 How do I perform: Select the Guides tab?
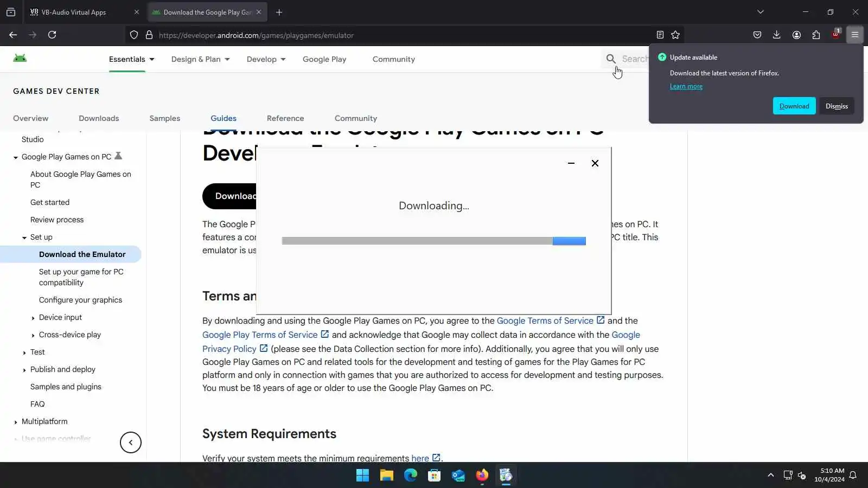click(x=224, y=118)
